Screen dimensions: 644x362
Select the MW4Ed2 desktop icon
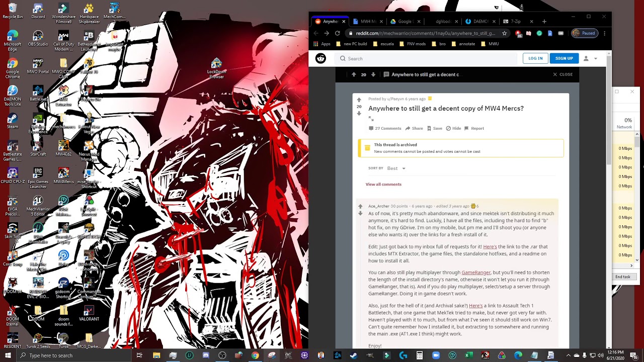click(x=63, y=149)
